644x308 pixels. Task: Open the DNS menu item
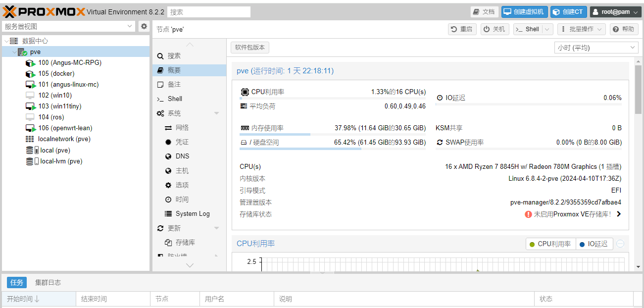[x=182, y=156]
